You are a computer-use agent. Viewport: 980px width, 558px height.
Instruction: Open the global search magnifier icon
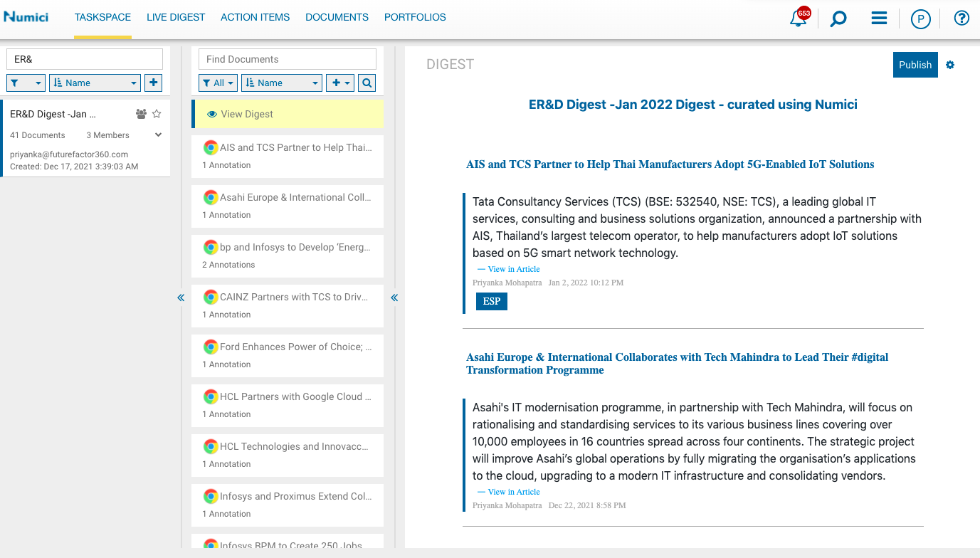pos(838,19)
